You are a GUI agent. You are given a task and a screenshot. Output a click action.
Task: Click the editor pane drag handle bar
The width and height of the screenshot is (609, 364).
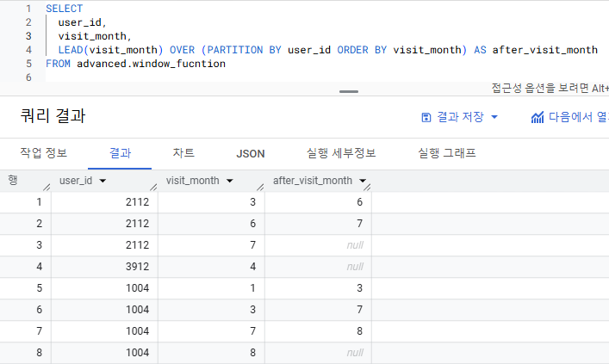tap(348, 90)
